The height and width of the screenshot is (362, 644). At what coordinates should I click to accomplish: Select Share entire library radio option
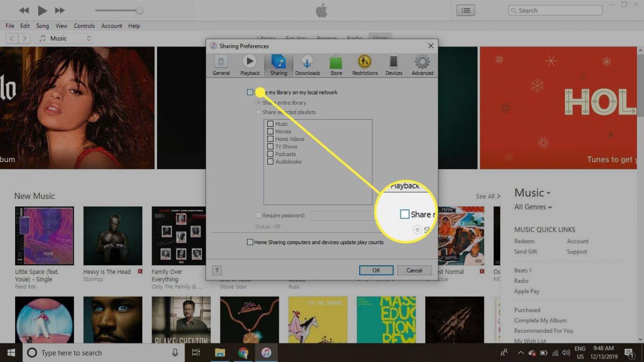click(259, 103)
